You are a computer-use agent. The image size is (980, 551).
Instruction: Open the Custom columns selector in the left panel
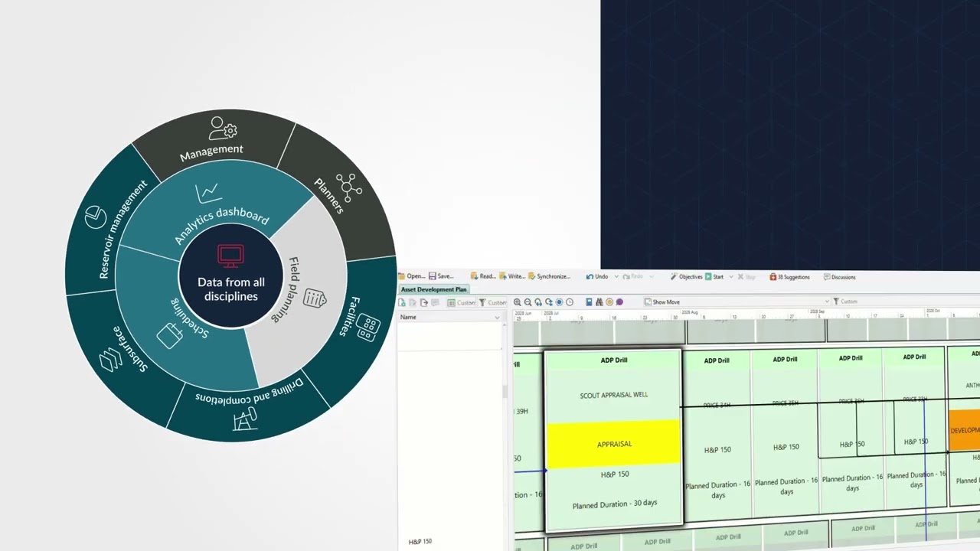tap(462, 302)
